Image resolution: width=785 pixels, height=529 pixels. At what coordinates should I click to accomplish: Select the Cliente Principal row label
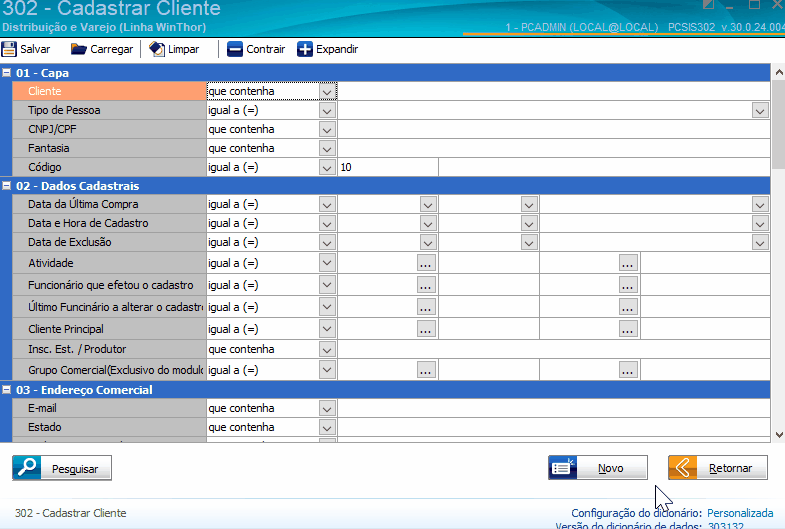coord(109,329)
